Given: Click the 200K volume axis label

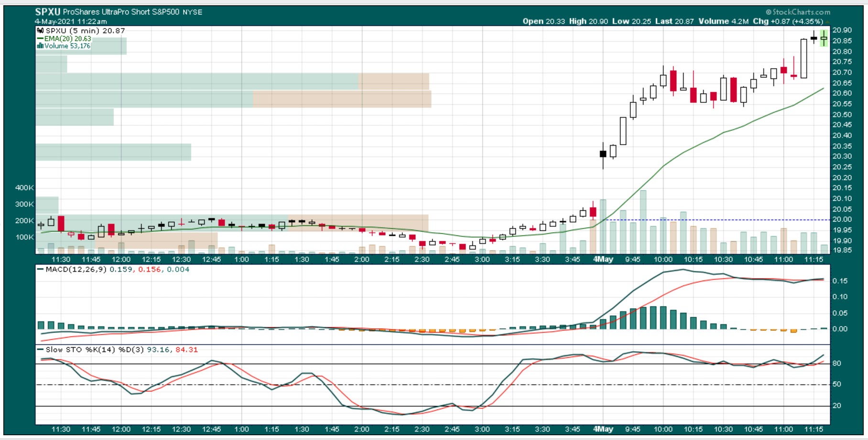Looking at the screenshot, I should (x=24, y=221).
